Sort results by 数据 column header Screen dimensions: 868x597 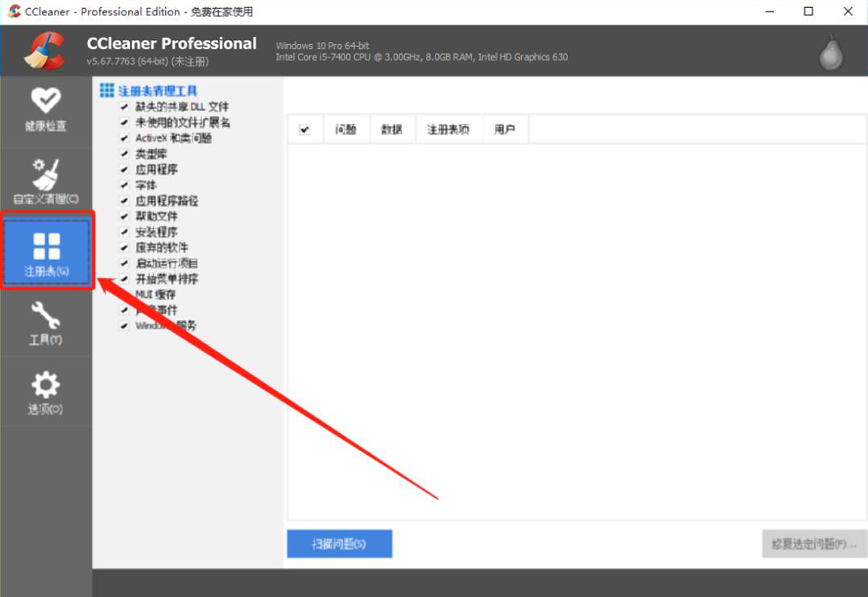point(392,130)
